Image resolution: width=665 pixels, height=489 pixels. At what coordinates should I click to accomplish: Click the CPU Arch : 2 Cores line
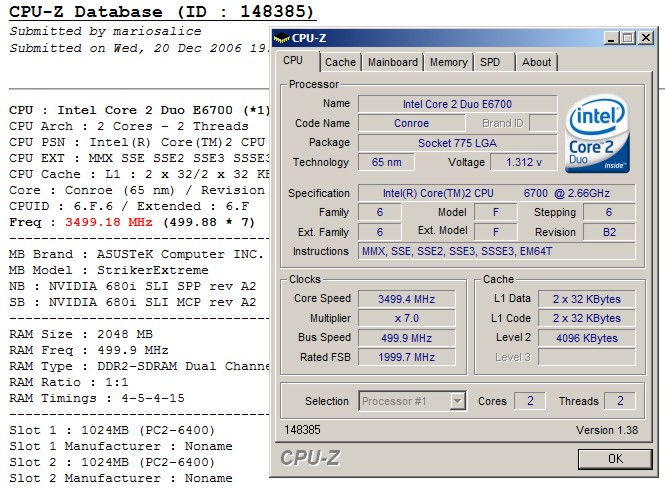click(129, 126)
